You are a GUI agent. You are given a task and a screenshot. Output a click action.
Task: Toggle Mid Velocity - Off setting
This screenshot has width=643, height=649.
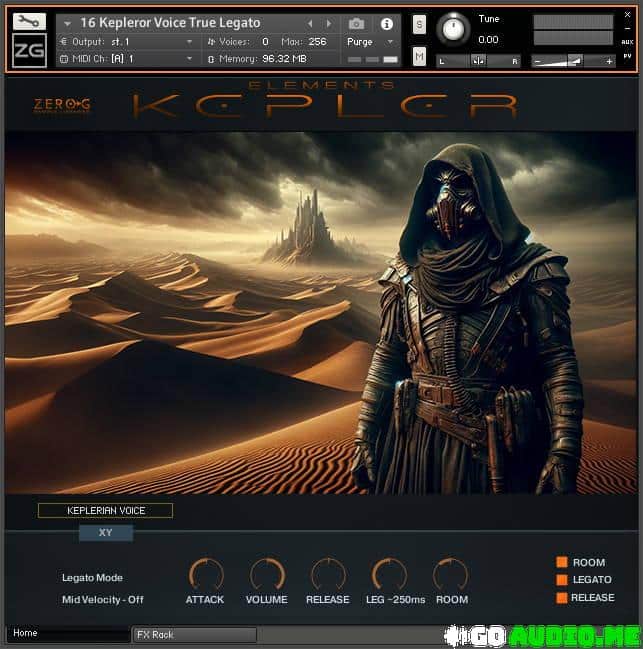[103, 599]
